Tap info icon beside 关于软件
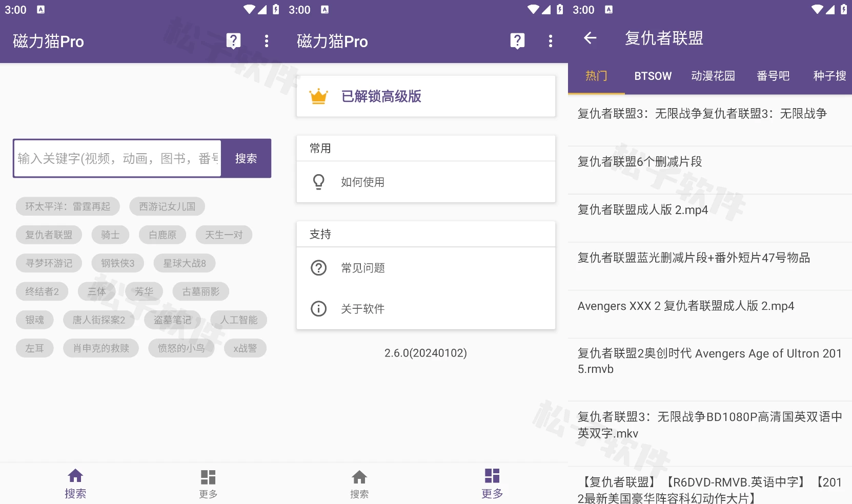Viewport: 852px width, 504px height. 318,309
